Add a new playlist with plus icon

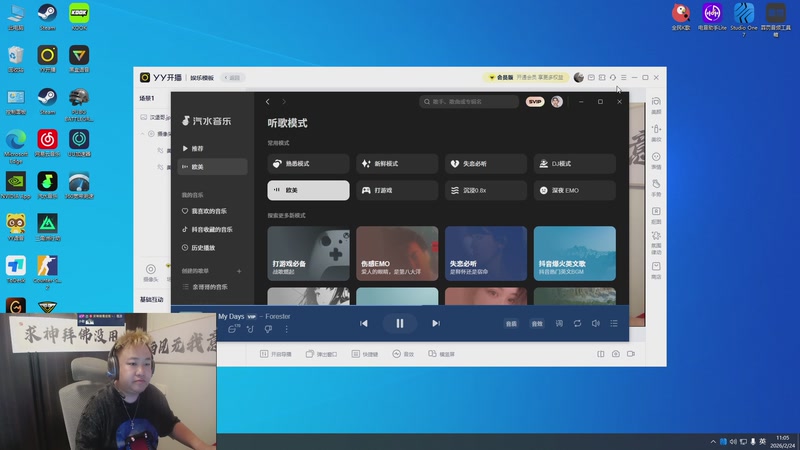coord(239,271)
